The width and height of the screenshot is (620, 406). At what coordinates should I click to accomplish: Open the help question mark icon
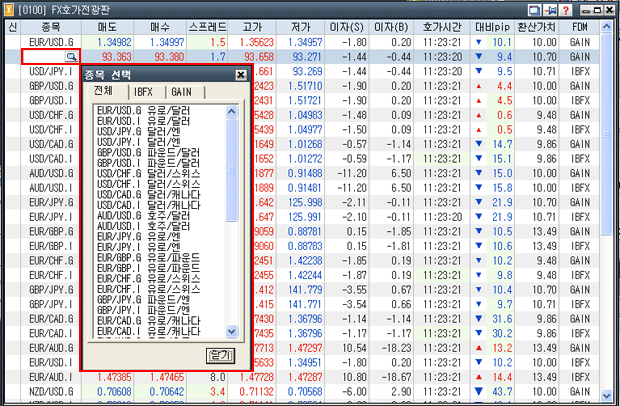[566, 10]
